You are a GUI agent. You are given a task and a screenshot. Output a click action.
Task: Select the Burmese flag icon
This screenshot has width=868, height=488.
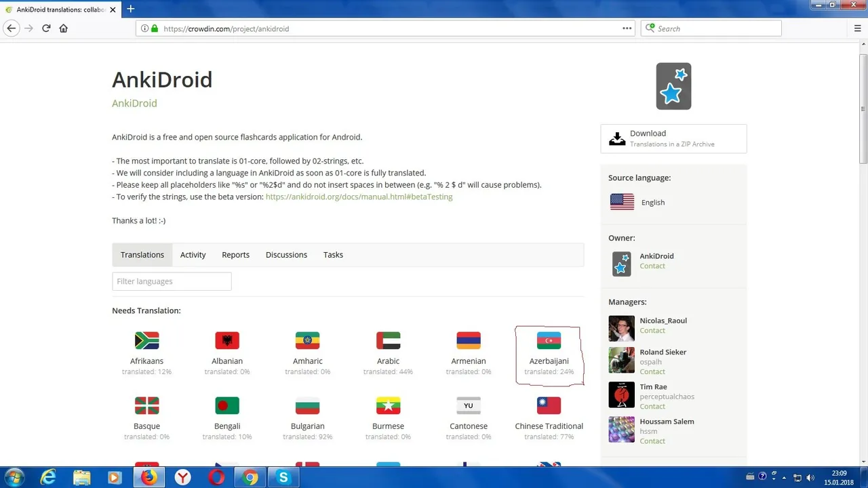(388, 405)
